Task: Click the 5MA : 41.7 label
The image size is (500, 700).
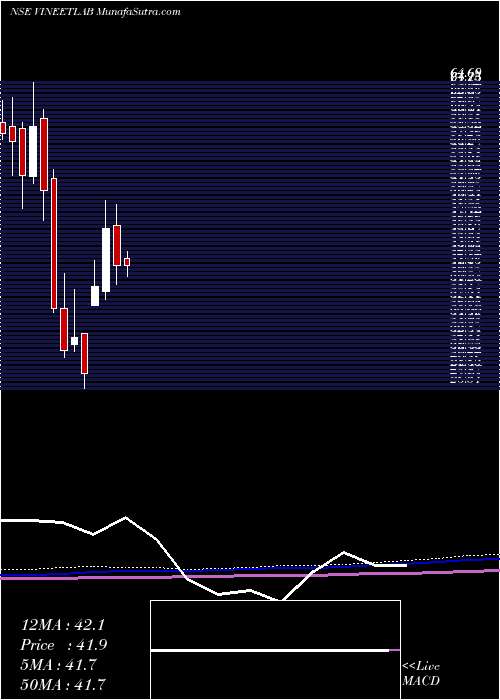Action: [59, 665]
